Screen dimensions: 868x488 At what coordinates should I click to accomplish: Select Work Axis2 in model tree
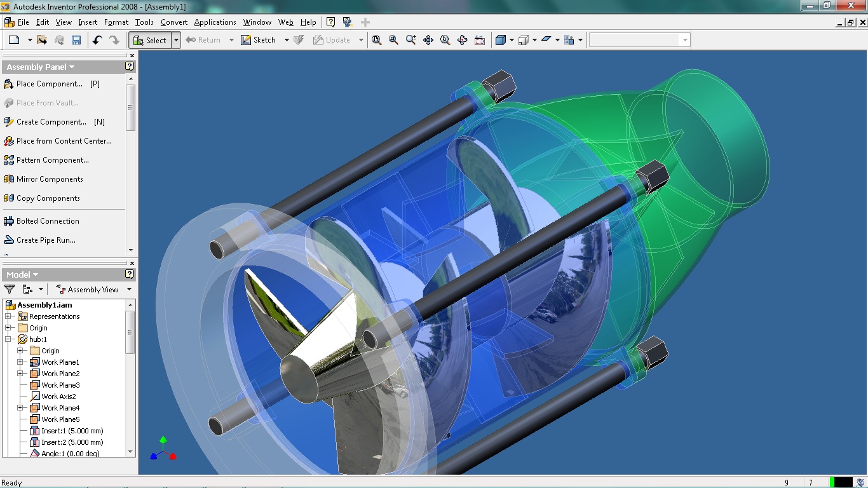click(58, 396)
